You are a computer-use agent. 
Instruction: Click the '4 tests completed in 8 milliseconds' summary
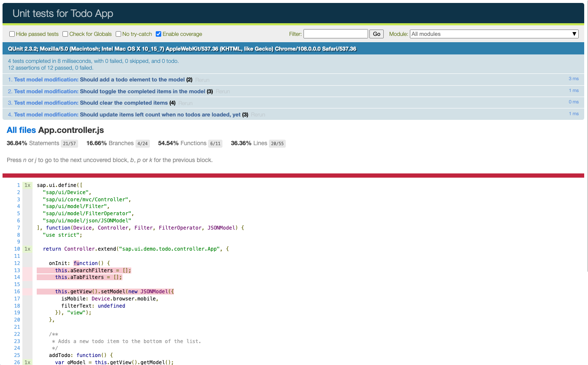click(93, 61)
